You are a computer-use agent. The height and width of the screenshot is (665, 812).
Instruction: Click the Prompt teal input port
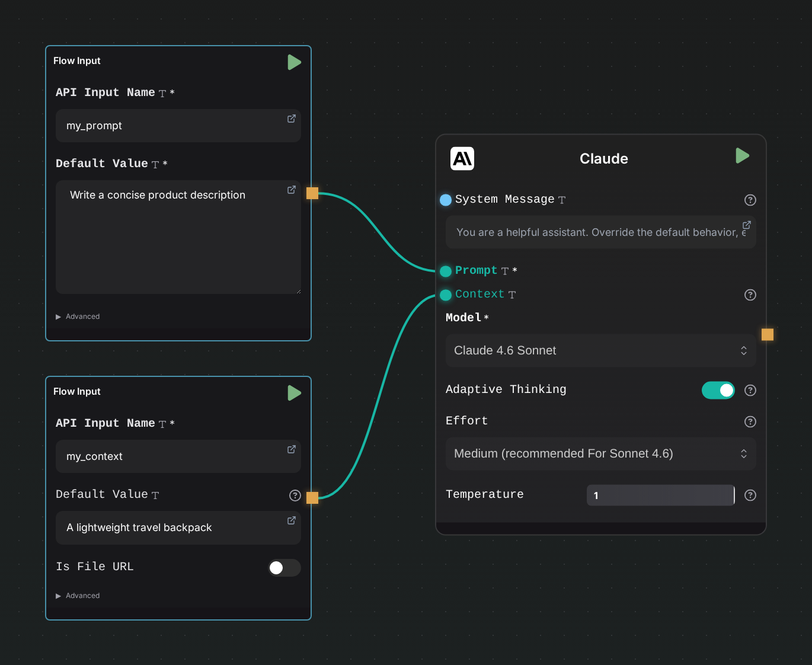[446, 271]
